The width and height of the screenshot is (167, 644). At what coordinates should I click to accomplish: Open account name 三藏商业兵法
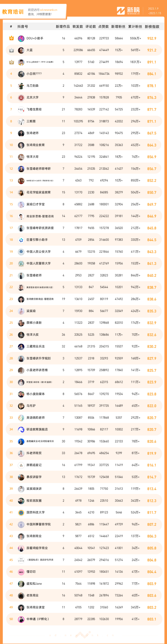(35, 347)
